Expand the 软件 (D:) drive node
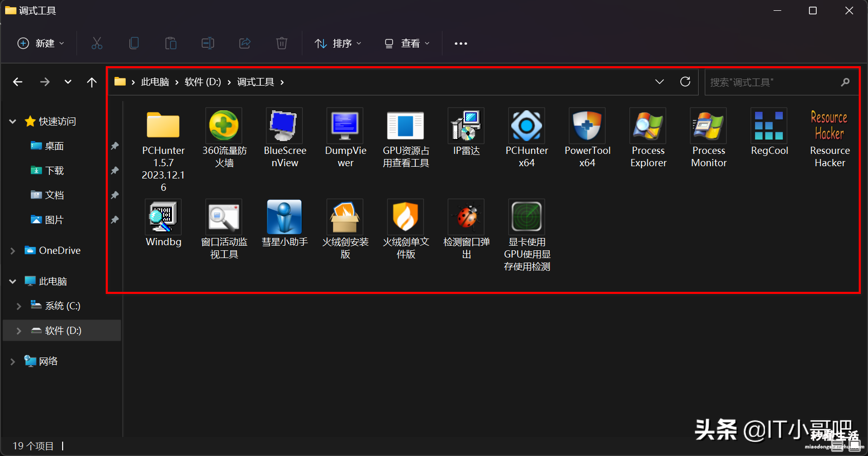Viewport: 868px width, 456px height. click(x=19, y=331)
